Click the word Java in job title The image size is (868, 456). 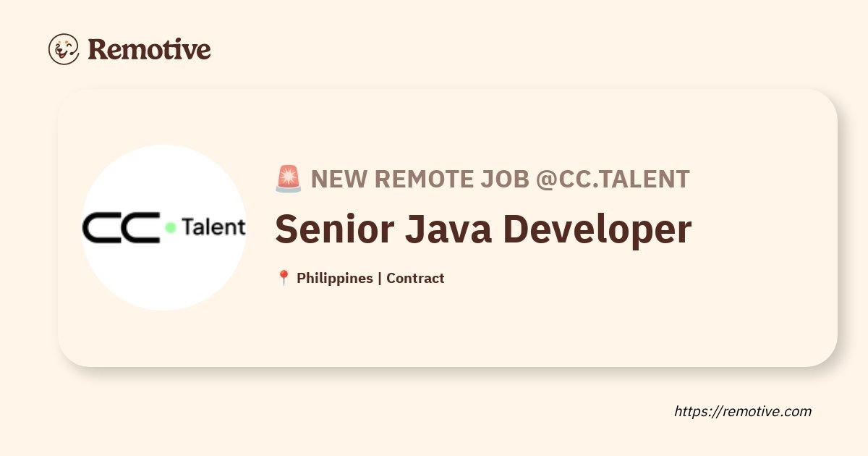pyautogui.click(x=448, y=229)
